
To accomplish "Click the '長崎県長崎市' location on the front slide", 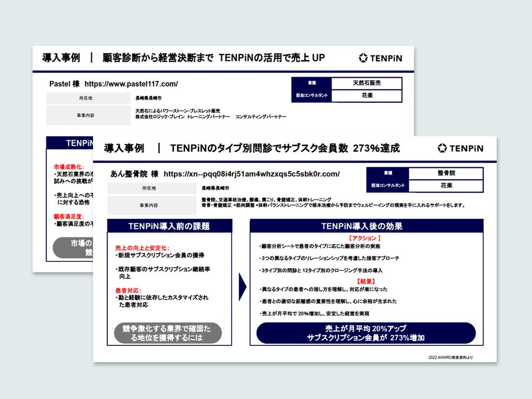I will click(216, 188).
